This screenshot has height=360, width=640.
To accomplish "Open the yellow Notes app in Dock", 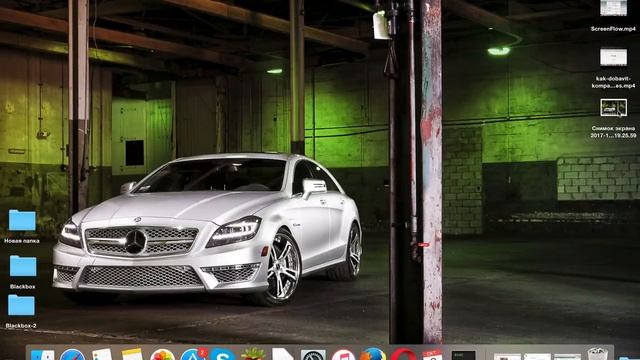I will (x=132, y=354).
